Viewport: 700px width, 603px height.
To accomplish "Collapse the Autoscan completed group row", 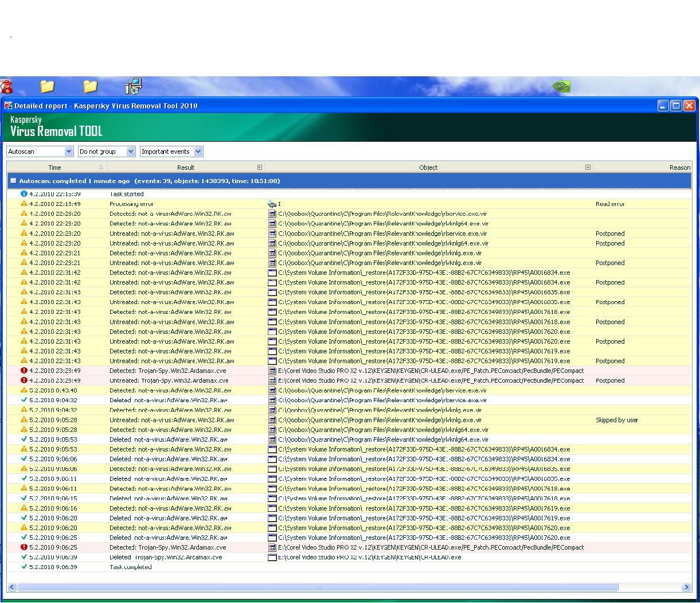I will [13, 181].
